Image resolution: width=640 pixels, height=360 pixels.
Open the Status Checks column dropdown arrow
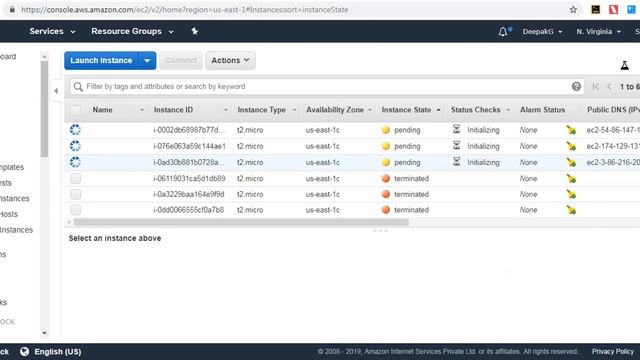pyautogui.click(x=508, y=110)
